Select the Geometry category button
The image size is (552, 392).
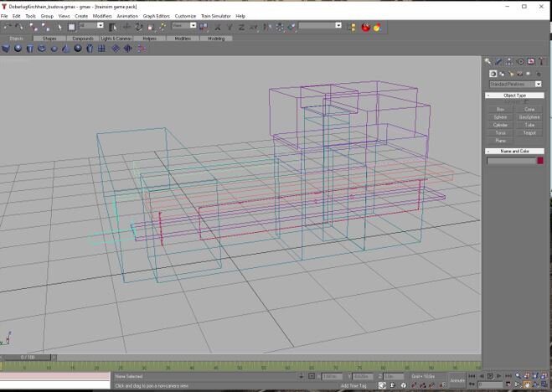(x=493, y=74)
